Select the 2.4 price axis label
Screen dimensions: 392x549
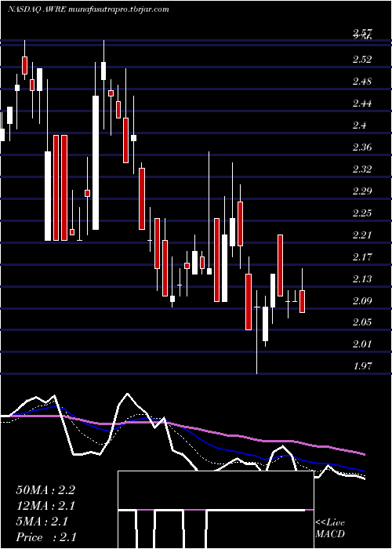coord(359,125)
